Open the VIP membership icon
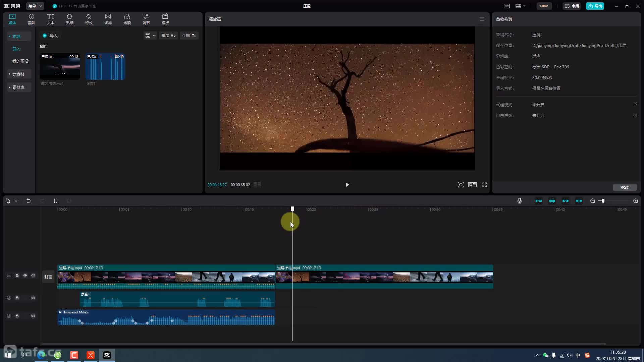 544,6
